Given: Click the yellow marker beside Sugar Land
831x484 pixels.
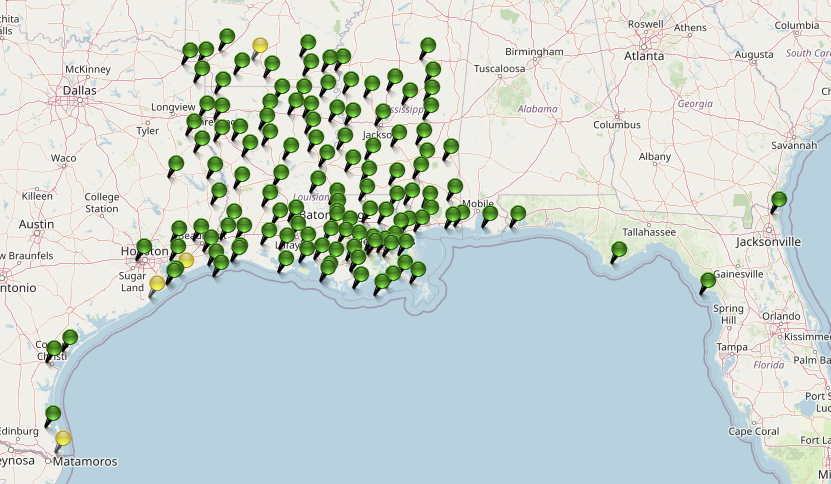Looking at the screenshot, I should click(157, 283).
